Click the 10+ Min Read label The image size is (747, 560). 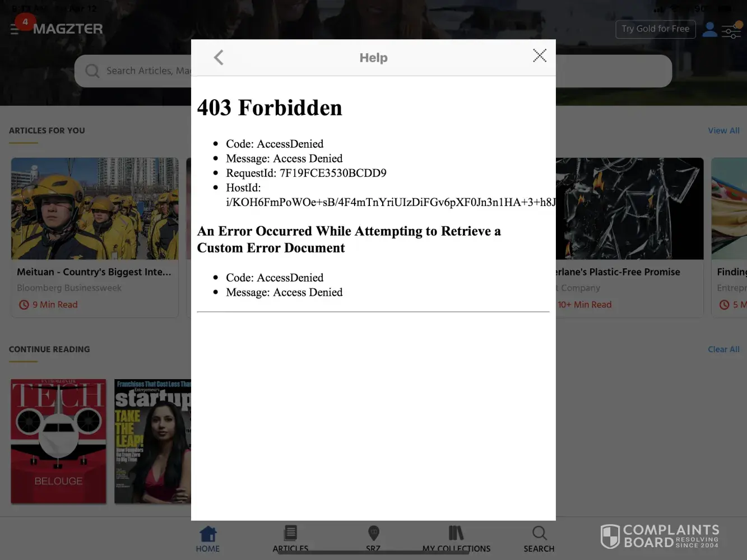coord(584,305)
